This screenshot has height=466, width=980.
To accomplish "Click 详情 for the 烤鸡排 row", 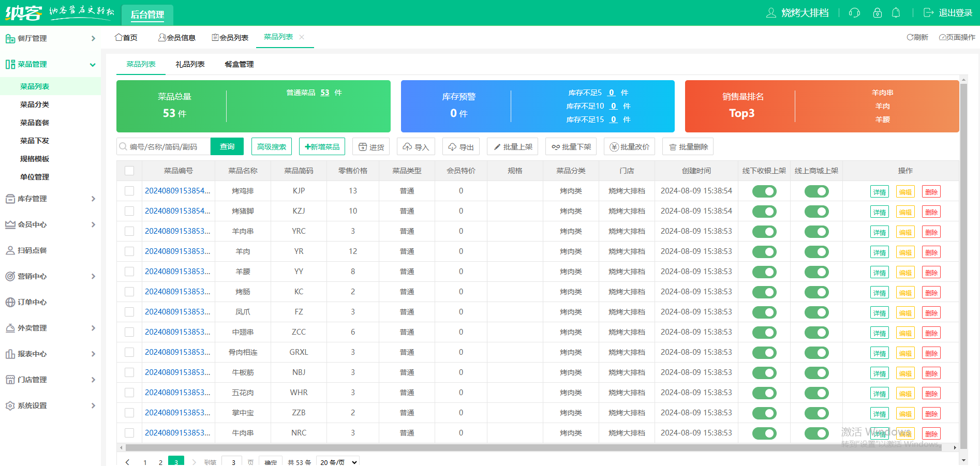I will point(879,192).
